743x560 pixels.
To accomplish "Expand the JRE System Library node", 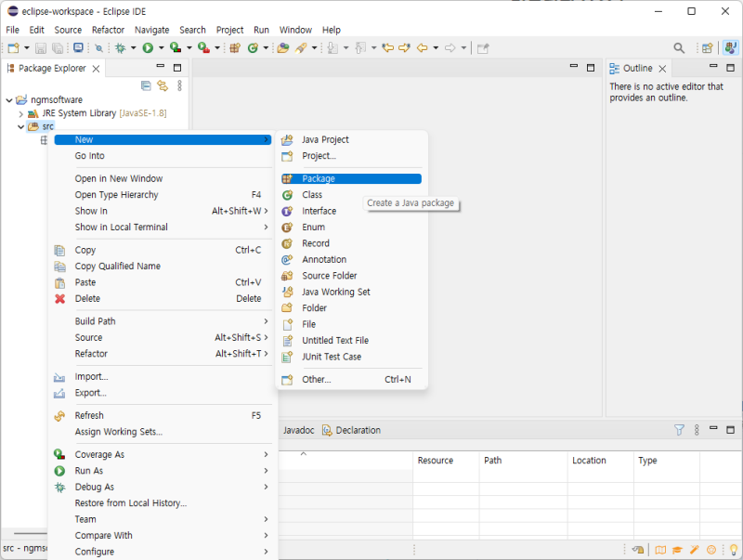I will click(x=20, y=113).
